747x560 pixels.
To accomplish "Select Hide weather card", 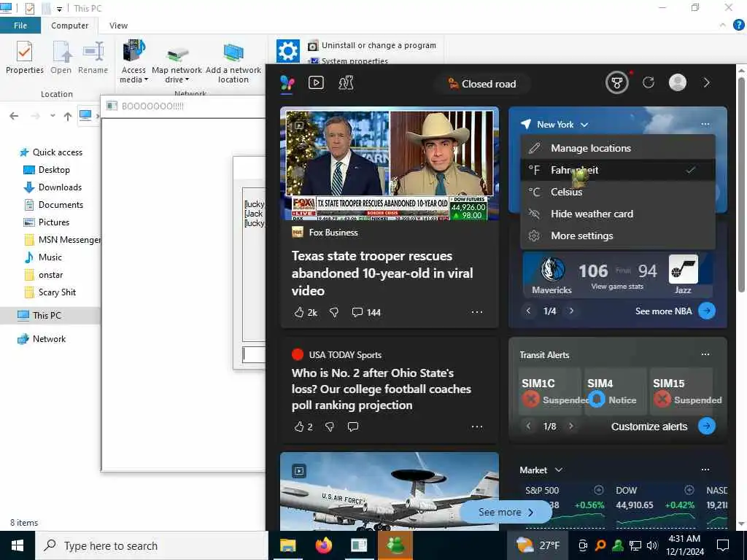I will tap(618, 214).
